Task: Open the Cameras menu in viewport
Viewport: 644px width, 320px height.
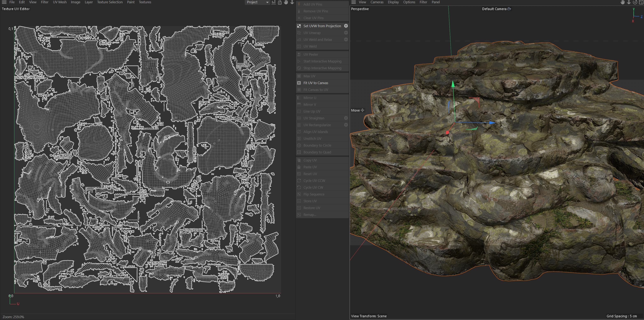Action: coord(377,2)
